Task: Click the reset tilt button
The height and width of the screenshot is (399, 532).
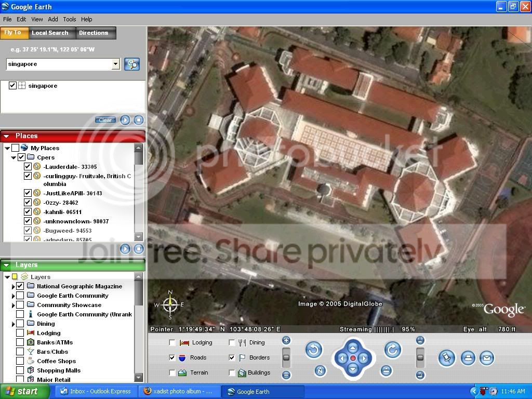Action: 386,370
